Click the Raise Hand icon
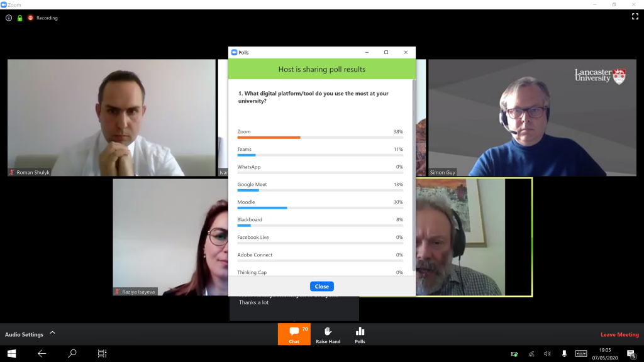The width and height of the screenshot is (644, 362). pos(328,332)
